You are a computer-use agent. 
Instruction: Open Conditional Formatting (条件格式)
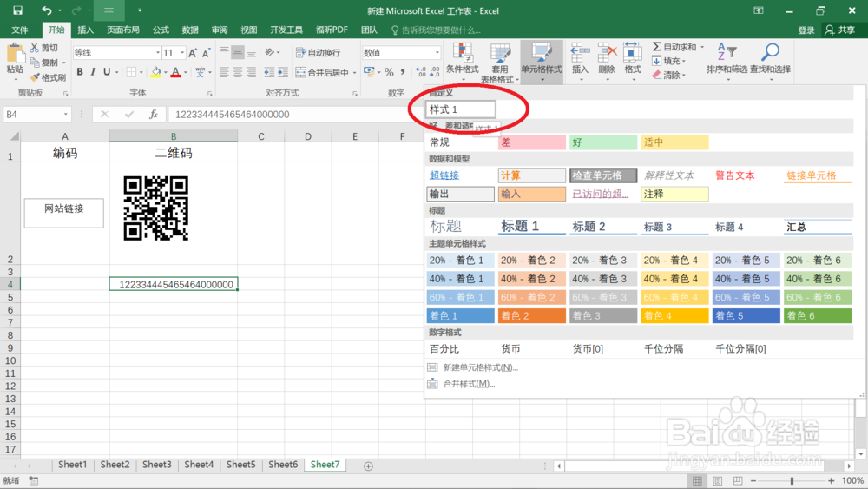point(463,62)
